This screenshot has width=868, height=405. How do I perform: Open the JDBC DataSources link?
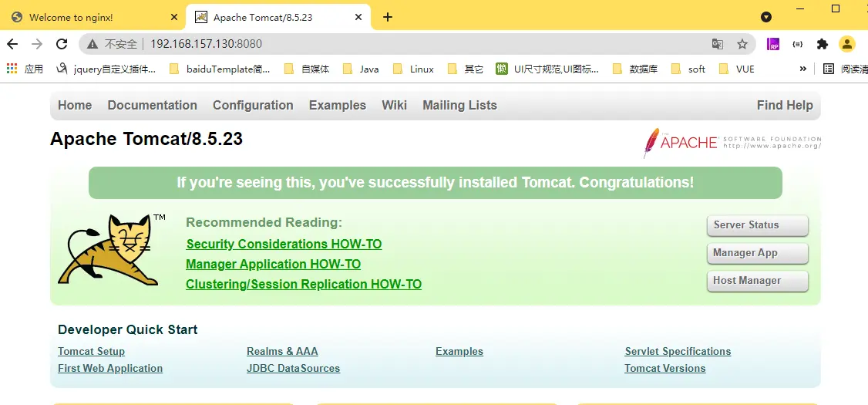click(294, 369)
